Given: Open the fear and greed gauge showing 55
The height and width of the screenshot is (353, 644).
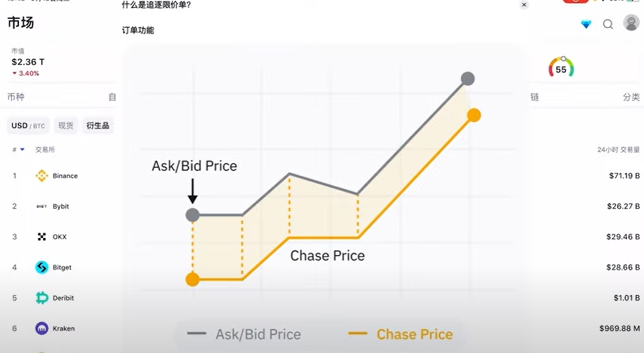Looking at the screenshot, I should (561, 68).
